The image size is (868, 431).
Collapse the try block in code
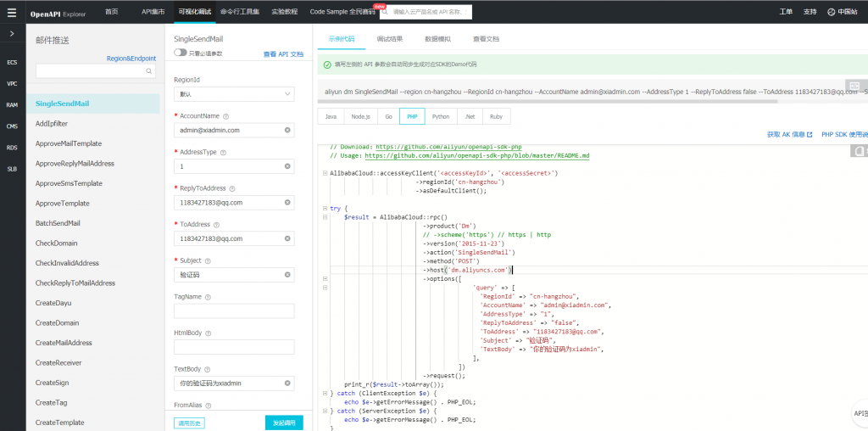pyautogui.click(x=325, y=209)
